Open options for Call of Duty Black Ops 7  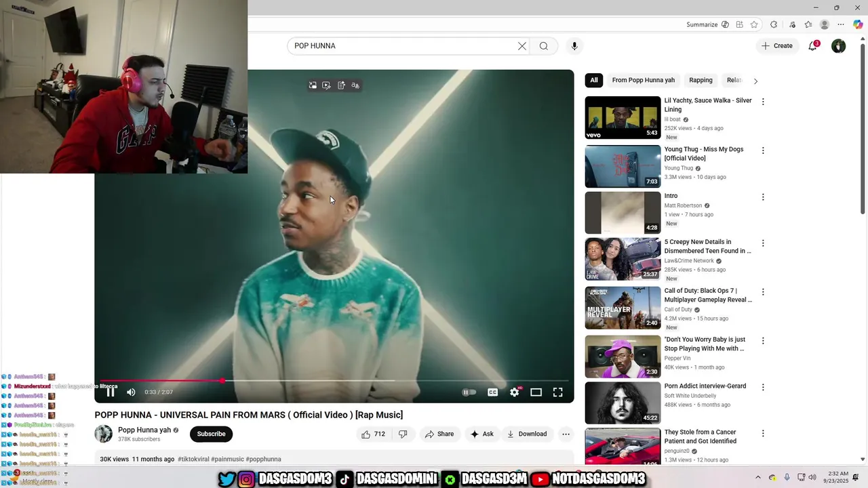coord(763,292)
